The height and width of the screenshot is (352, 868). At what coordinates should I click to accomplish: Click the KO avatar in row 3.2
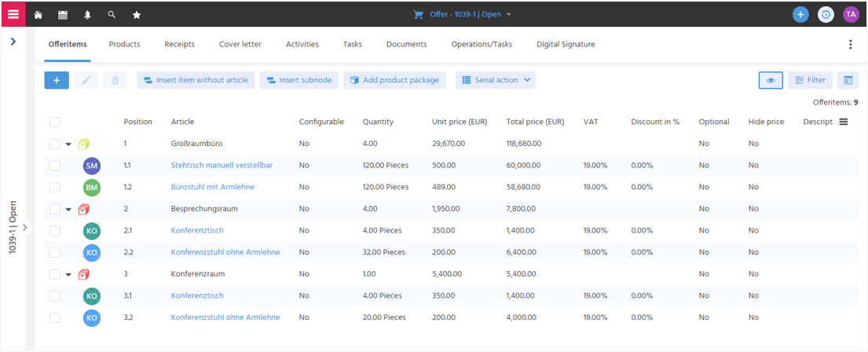[92, 318]
